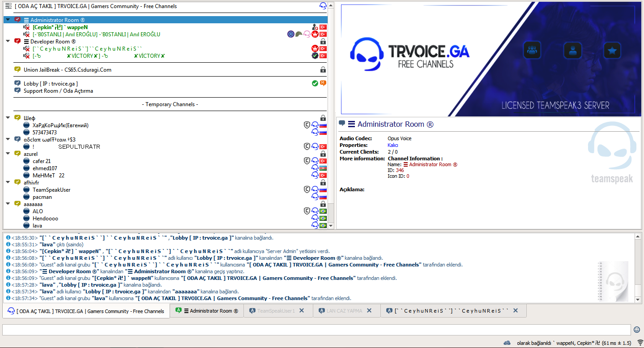The height and width of the screenshot is (348, 644).
Task: Click the chat message input field
Action: point(317,330)
